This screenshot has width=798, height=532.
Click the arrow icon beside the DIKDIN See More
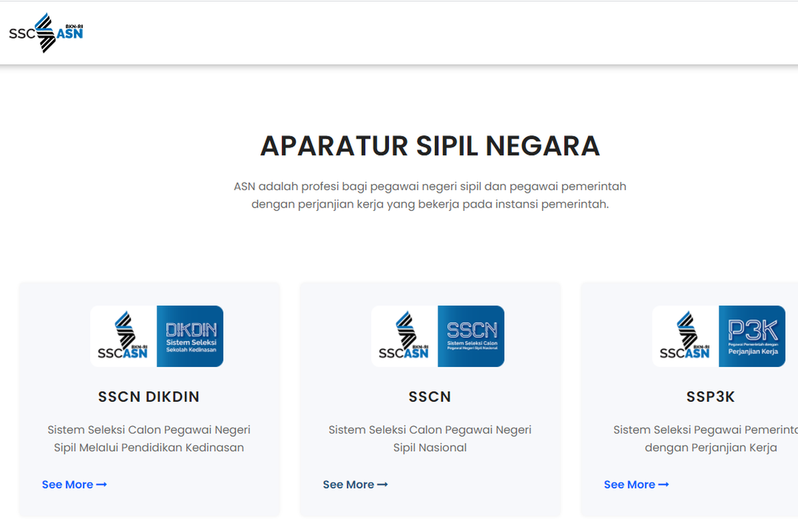pos(102,485)
